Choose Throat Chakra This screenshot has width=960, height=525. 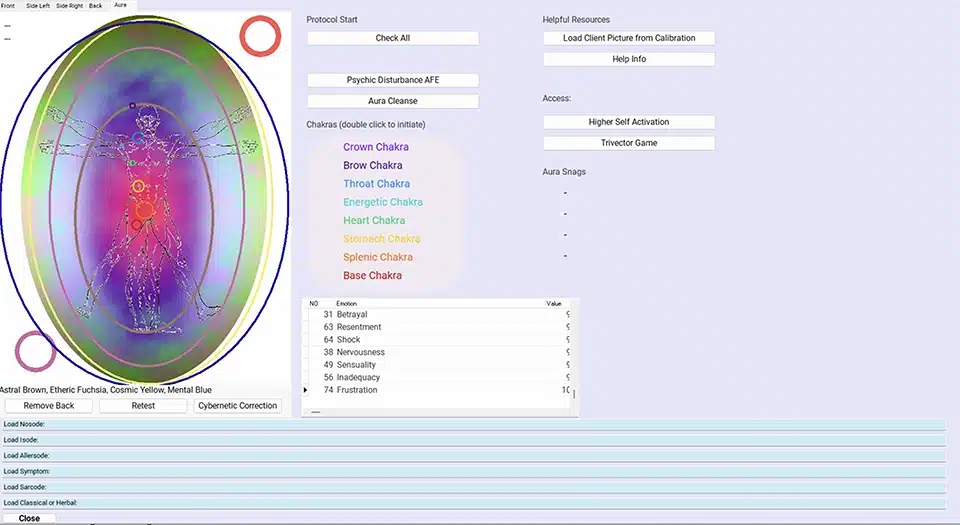tap(376, 184)
